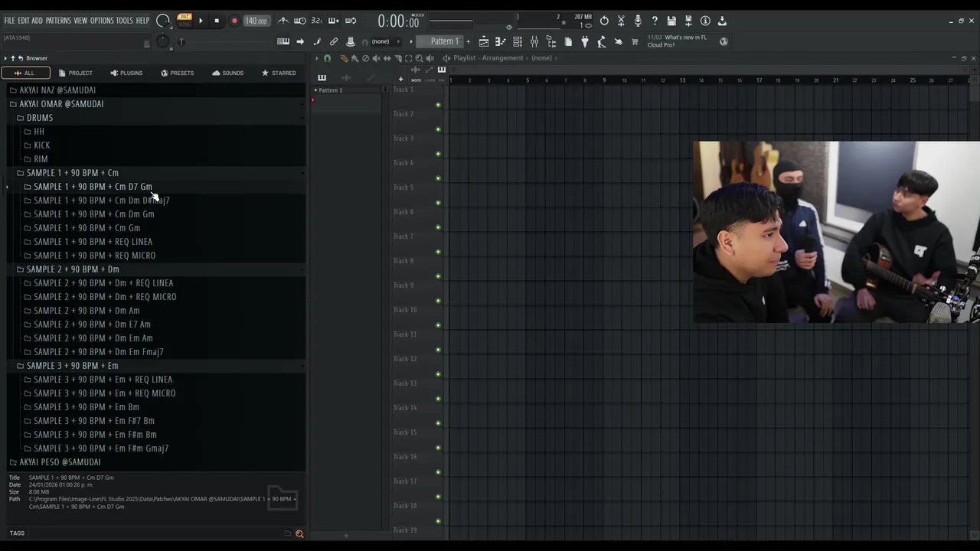Click the link chain icon in toolbar
Image resolution: width=980 pixels, height=551 pixels.
(x=334, y=41)
